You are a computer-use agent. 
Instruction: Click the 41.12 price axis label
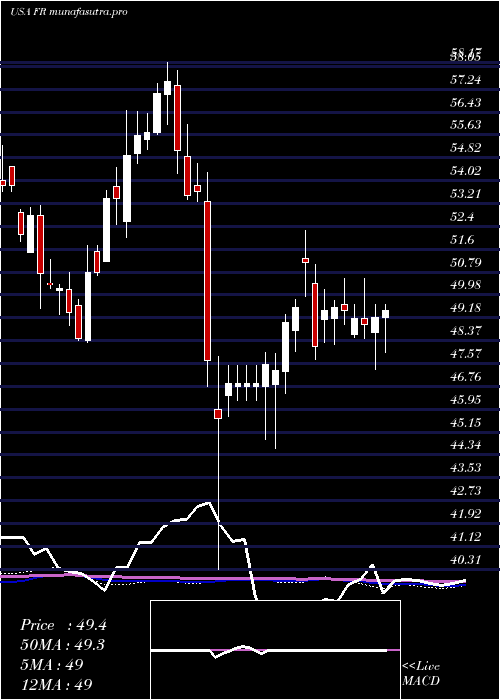(466, 537)
